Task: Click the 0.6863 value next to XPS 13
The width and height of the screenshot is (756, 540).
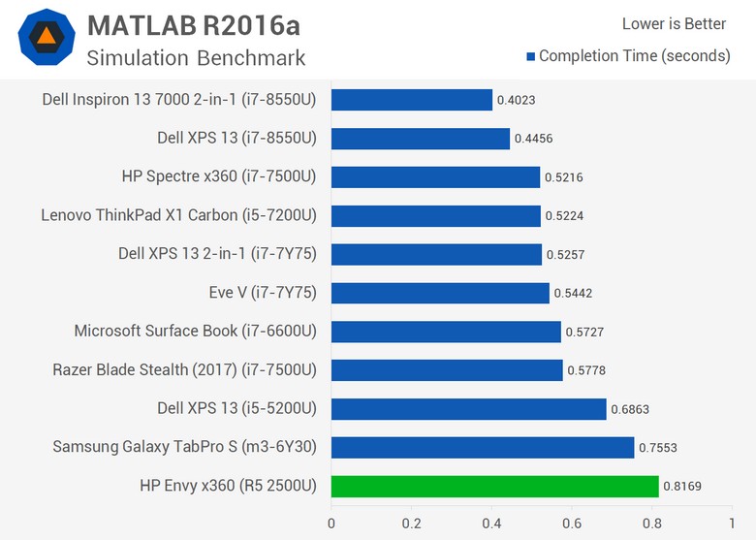Action: point(630,409)
